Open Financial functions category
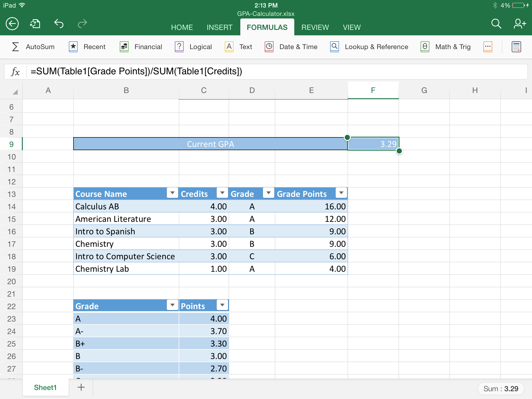Image resolution: width=532 pixels, height=399 pixels. pyautogui.click(x=141, y=47)
